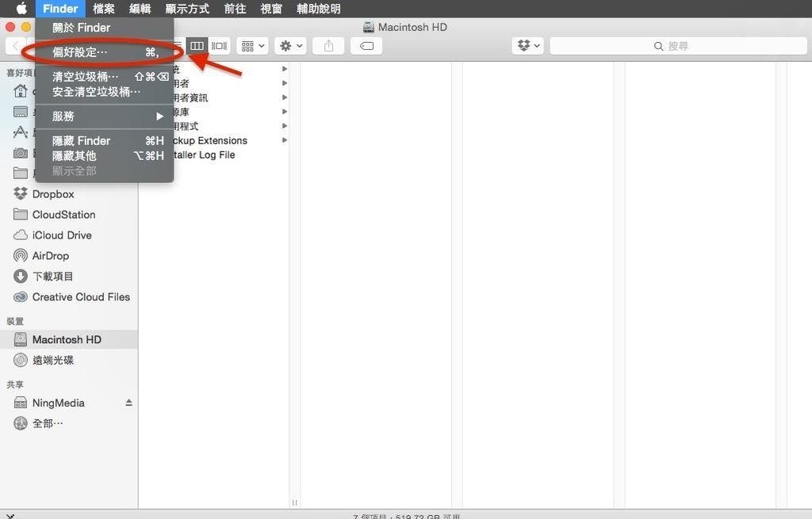
Task: Click the iCloud Drive label
Action: point(62,235)
